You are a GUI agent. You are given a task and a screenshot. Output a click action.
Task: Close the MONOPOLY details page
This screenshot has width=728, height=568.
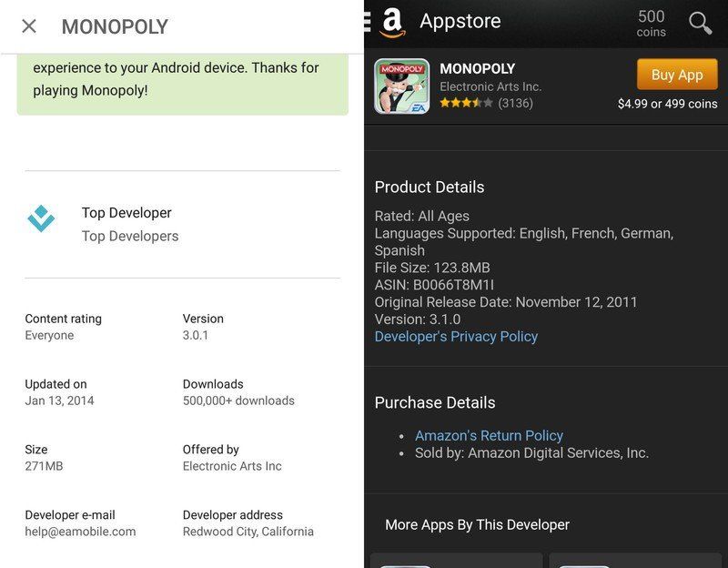tap(28, 25)
